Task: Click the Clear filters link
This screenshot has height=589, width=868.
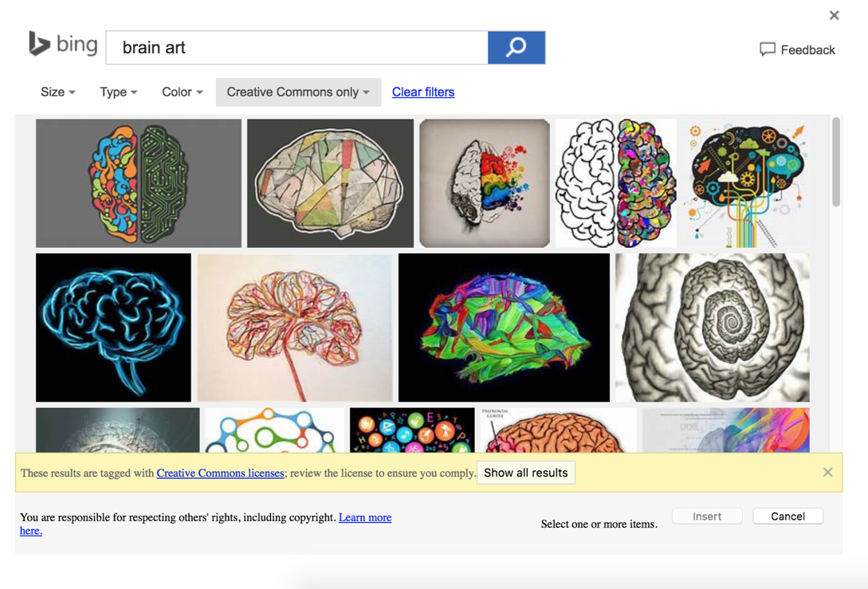Action: pos(422,92)
